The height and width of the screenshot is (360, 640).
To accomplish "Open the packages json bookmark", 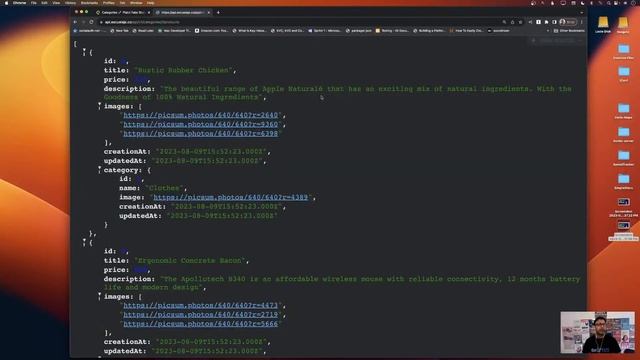I will tap(359, 31).
